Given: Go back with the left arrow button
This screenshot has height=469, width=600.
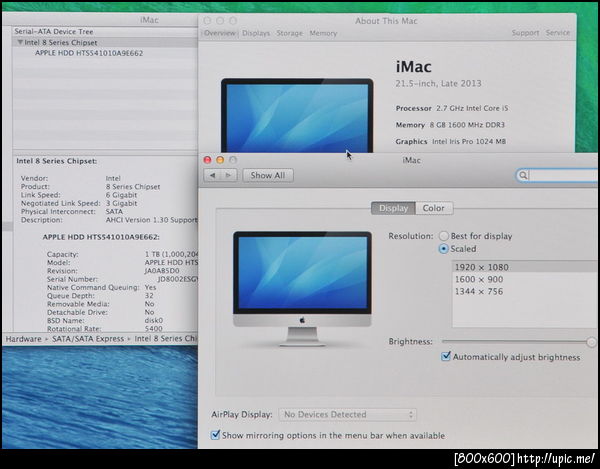Looking at the screenshot, I should (212, 175).
